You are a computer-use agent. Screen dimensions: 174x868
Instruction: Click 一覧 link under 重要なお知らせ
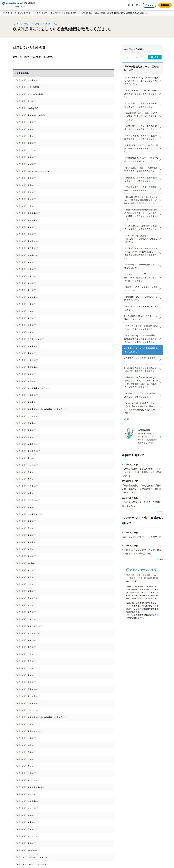(161, 512)
